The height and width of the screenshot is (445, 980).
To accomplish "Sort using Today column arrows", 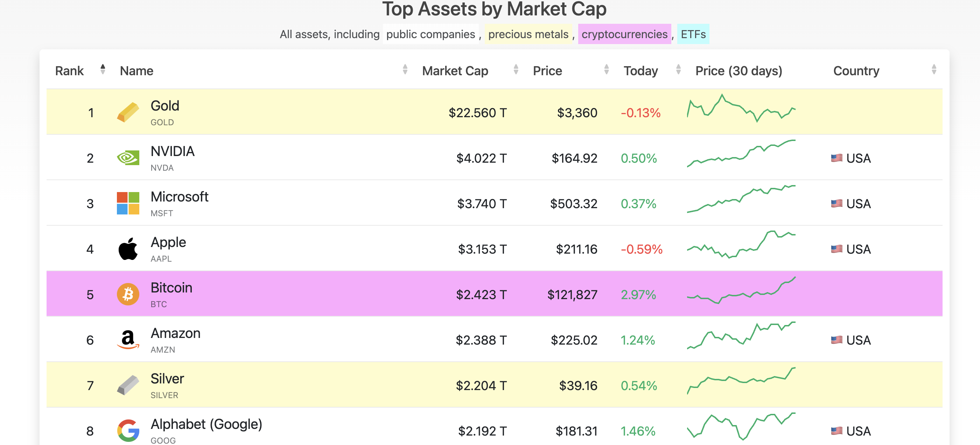I will pos(678,69).
